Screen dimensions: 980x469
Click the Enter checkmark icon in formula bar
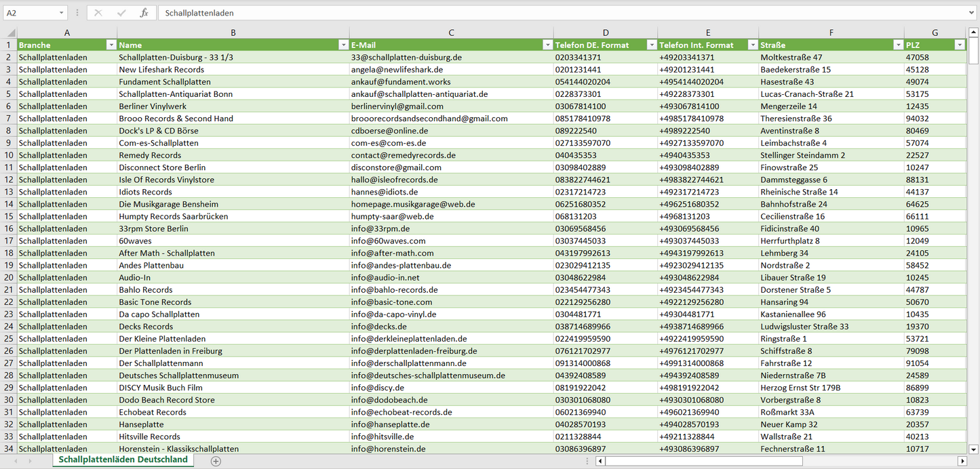pyautogui.click(x=121, y=13)
